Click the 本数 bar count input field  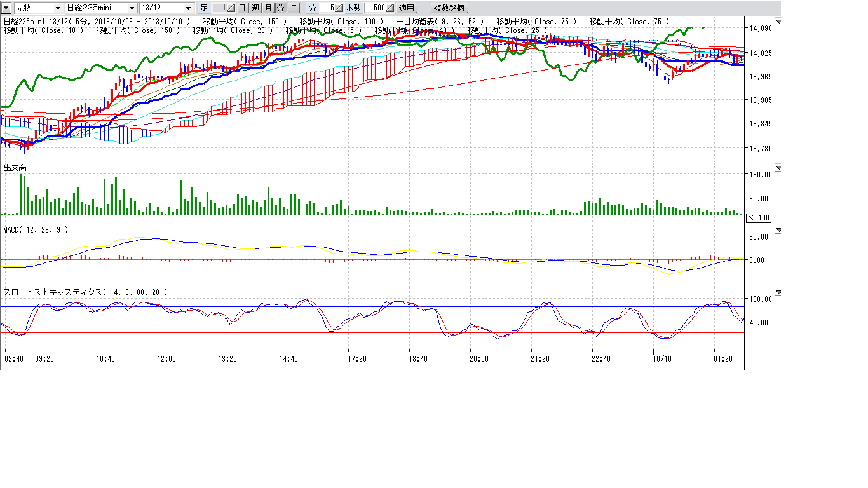[x=375, y=8]
